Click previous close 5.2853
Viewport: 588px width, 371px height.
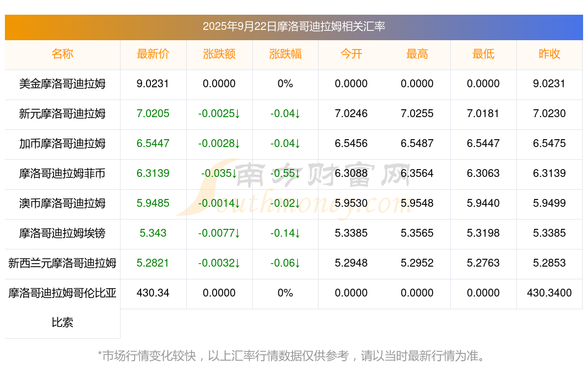pos(549,263)
